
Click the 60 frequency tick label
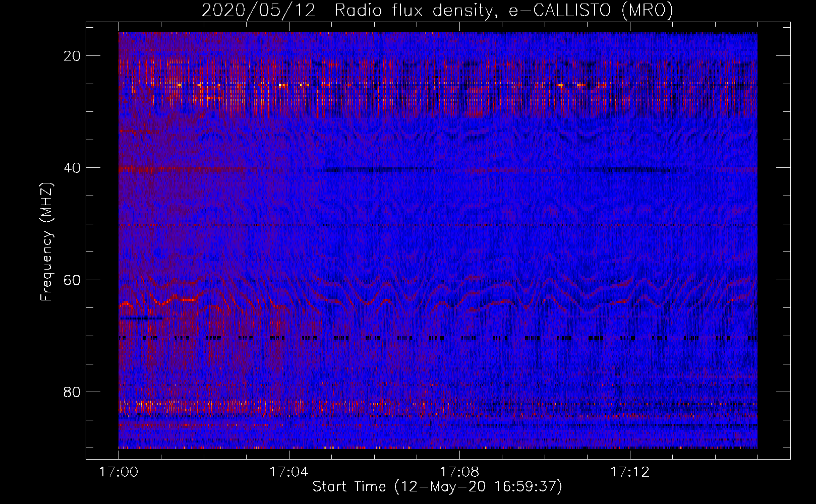72,280
